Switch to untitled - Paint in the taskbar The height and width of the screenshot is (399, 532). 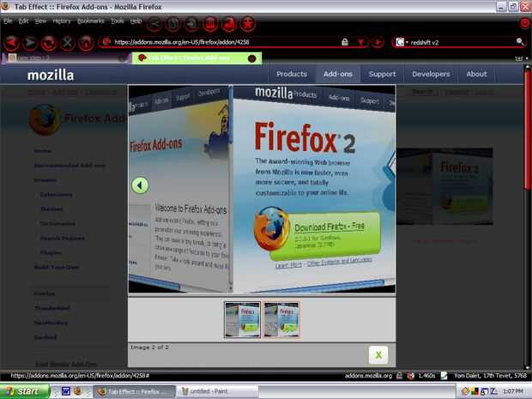[x=217, y=391]
